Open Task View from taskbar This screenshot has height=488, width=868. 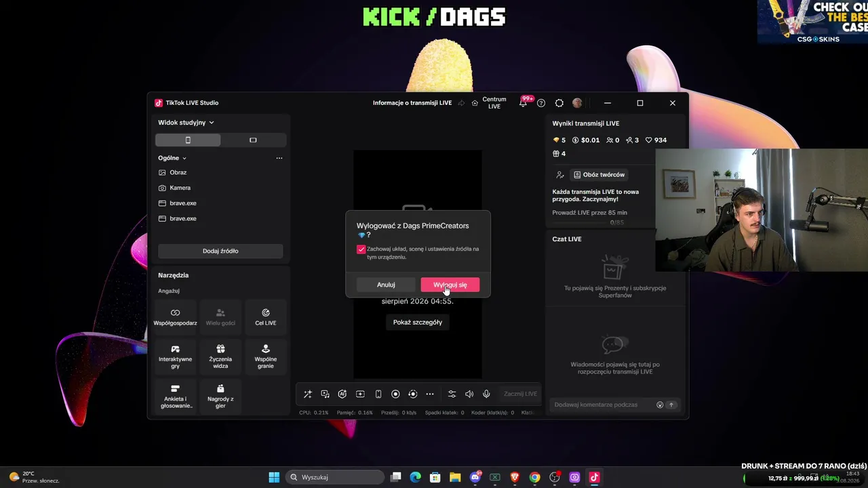[396, 477]
